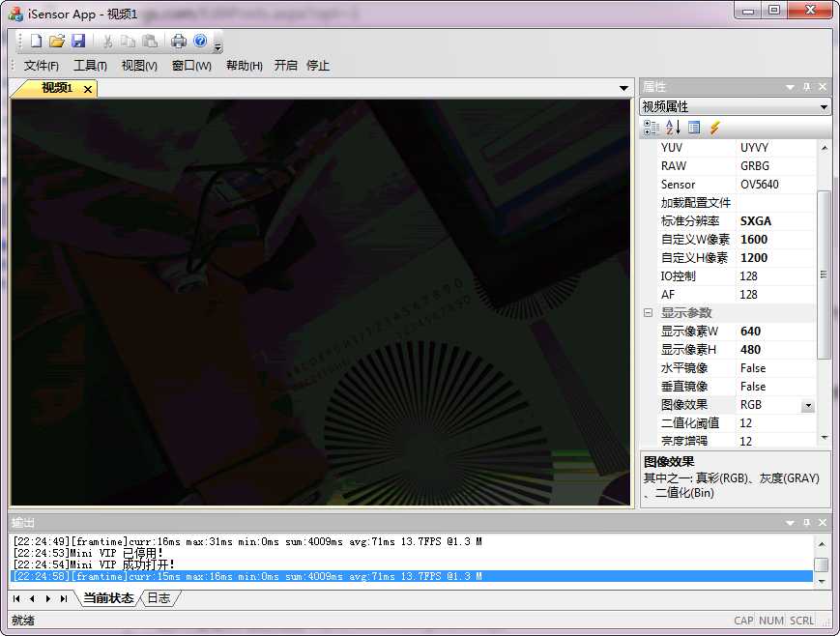The width and height of the screenshot is (840, 636).
Task: Select the 垂直镜像 False value
Action: click(776, 387)
